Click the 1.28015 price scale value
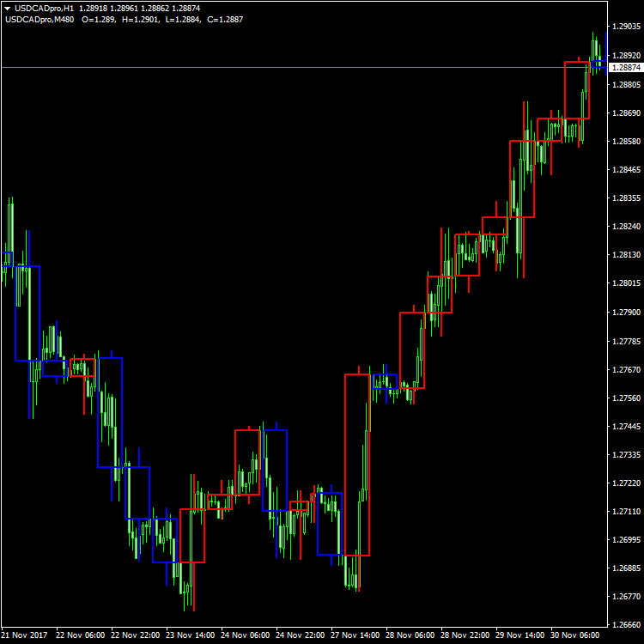 [626, 283]
